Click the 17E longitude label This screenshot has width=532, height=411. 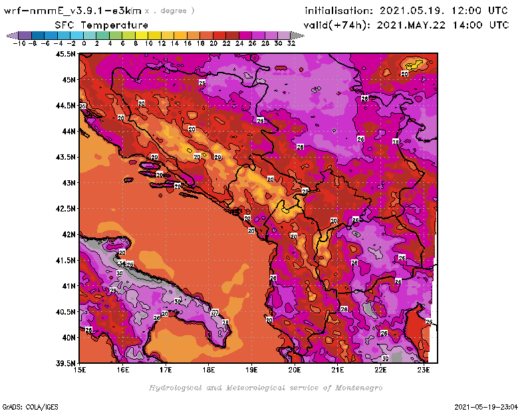pyautogui.click(x=166, y=370)
